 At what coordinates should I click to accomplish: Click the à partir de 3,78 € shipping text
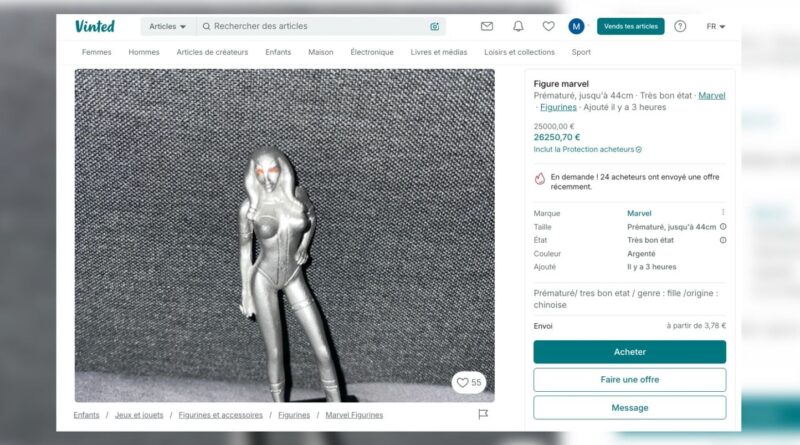coord(696,326)
